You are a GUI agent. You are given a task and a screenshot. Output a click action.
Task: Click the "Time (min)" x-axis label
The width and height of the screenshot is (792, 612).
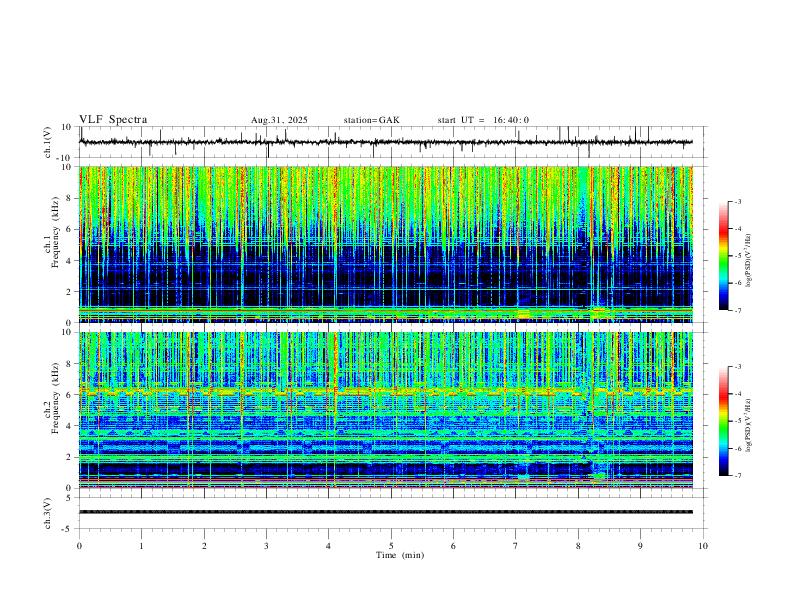pos(400,555)
